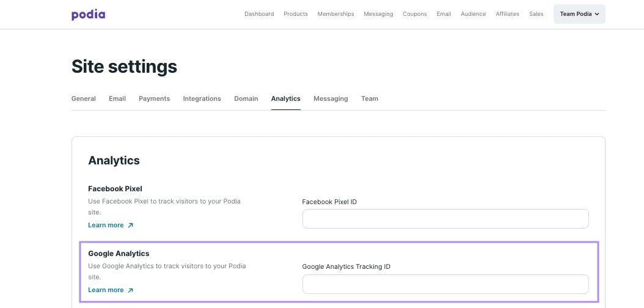Open the Dashboard page
Image resolution: width=644 pixels, height=308 pixels.
click(259, 14)
